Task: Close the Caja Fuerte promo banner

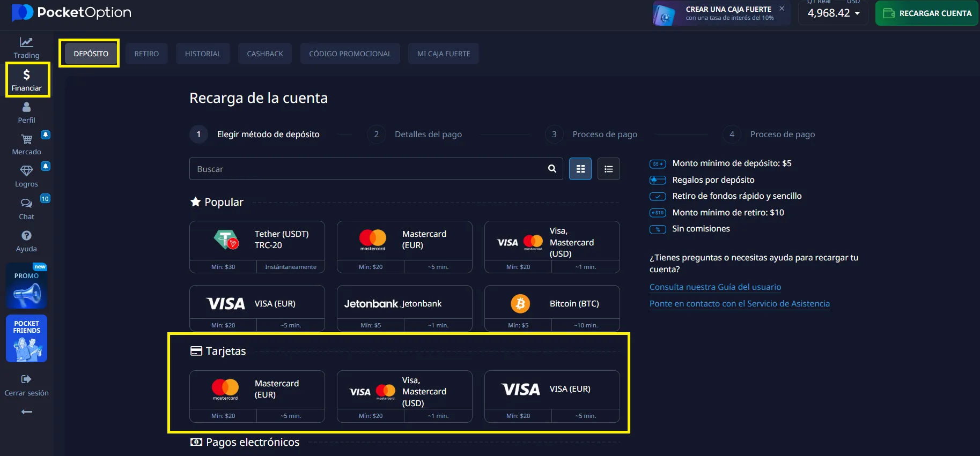Action: coord(782,8)
